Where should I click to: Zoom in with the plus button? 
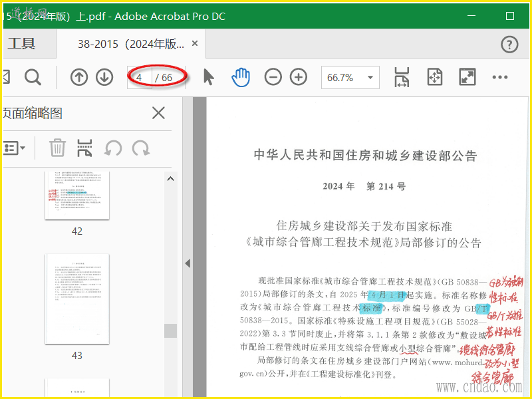coord(299,77)
